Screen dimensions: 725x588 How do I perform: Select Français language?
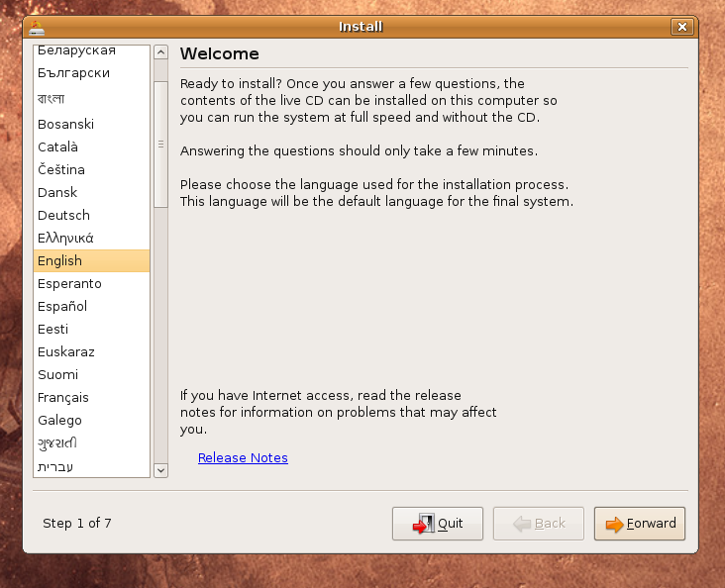pyautogui.click(x=91, y=398)
